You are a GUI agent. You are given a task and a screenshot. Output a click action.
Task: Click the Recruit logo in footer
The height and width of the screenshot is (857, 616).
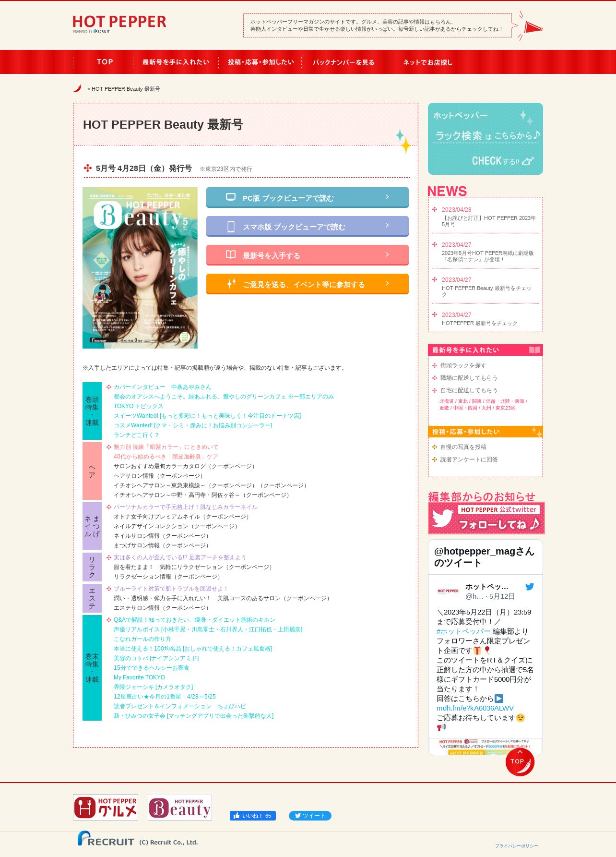pos(106,839)
